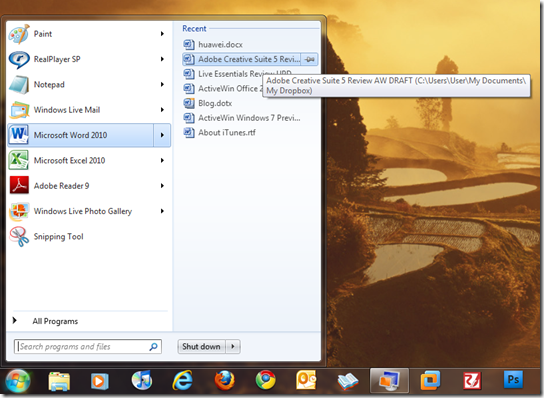Click the red pen taskbar icon

pos(472,381)
